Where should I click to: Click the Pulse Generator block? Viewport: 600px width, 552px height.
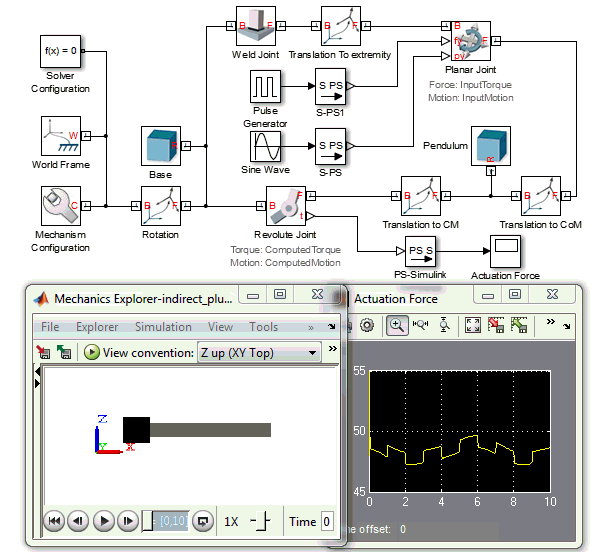point(267,88)
